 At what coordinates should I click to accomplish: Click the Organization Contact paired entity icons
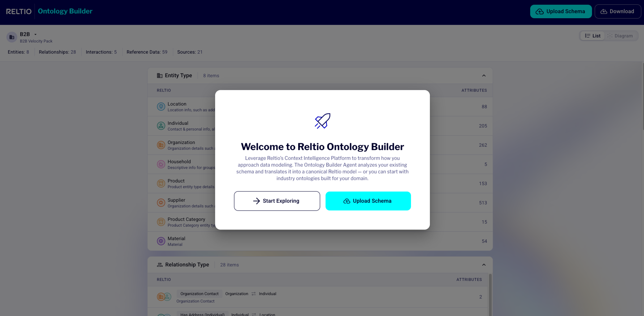pyautogui.click(x=164, y=297)
